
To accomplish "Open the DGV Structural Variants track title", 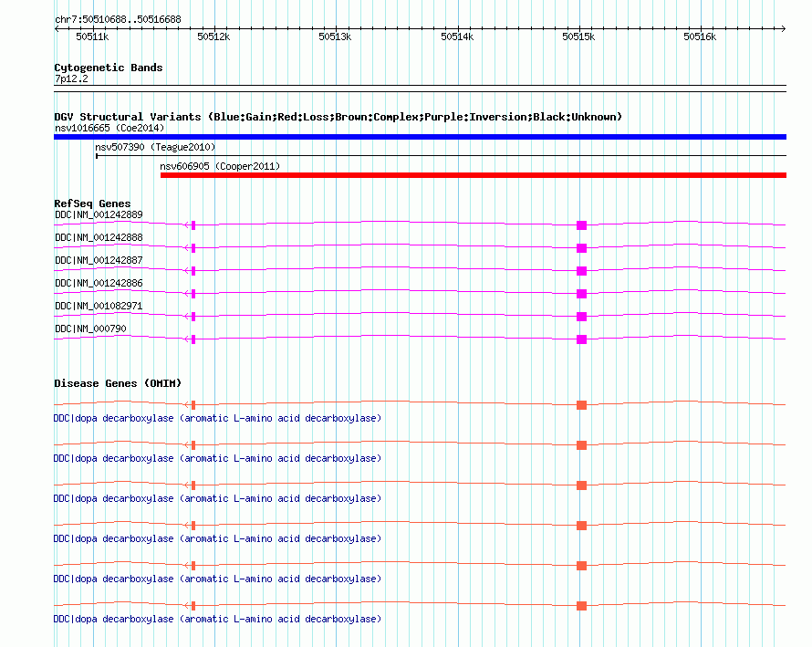I will pyautogui.click(x=338, y=117).
